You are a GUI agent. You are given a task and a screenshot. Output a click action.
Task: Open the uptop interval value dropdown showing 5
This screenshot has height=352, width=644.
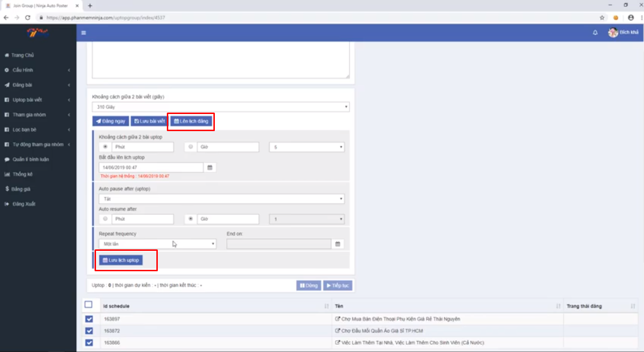[x=307, y=147]
